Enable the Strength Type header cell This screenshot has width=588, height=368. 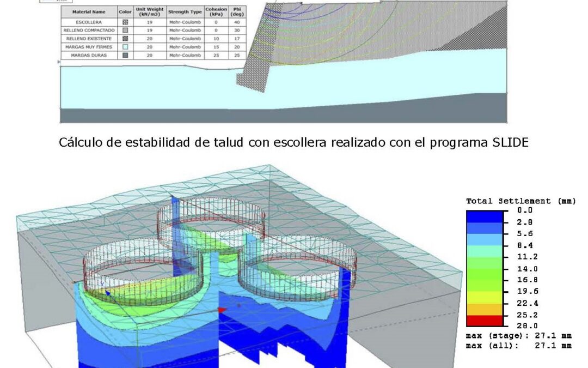(x=185, y=11)
